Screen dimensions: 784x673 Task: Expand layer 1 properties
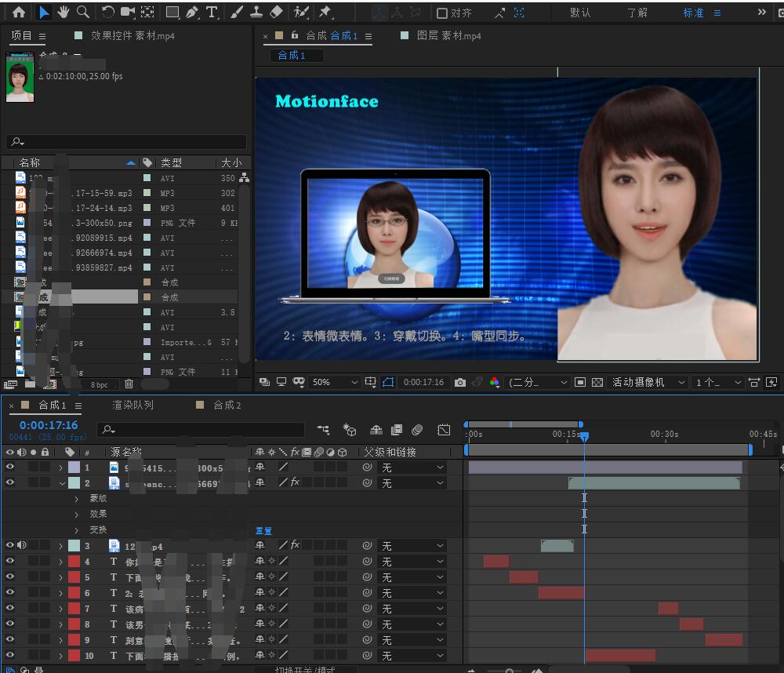61,467
